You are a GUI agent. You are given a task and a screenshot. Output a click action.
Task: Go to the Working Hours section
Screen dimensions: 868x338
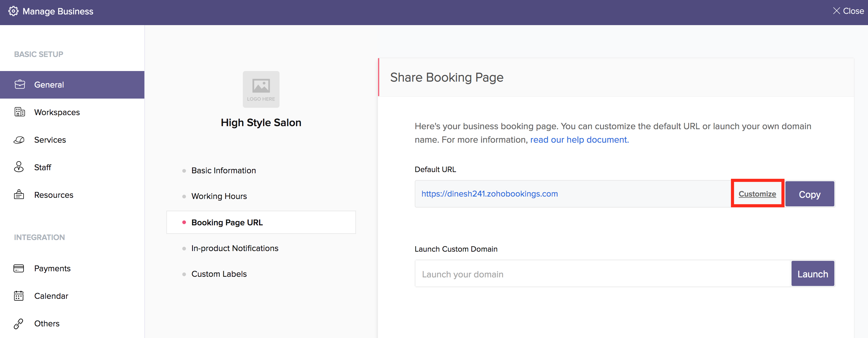(x=219, y=196)
